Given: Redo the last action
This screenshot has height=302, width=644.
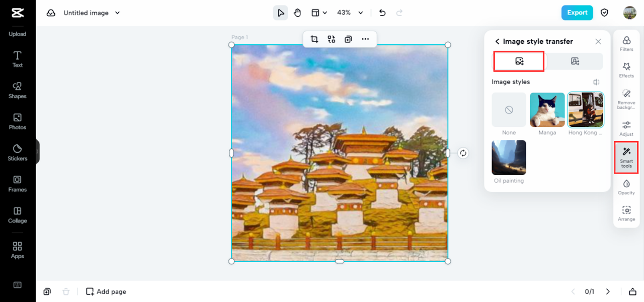Looking at the screenshot, I should click(399, 13).
